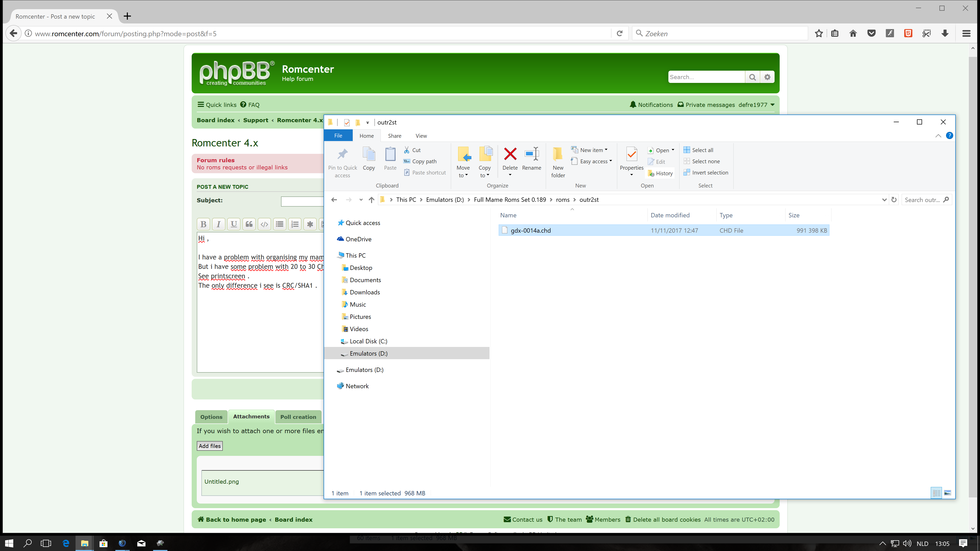Click the Notifications link

[x=651, y=105]
